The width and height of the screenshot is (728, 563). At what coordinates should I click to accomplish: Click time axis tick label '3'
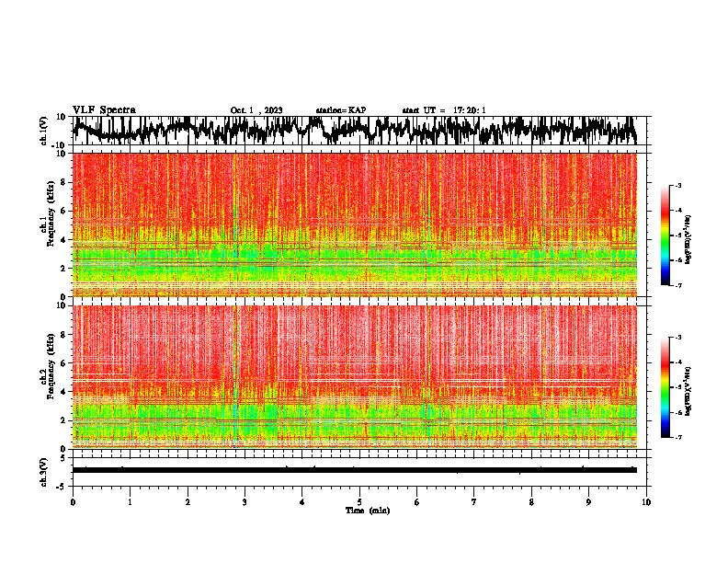(x=245, y=502)
